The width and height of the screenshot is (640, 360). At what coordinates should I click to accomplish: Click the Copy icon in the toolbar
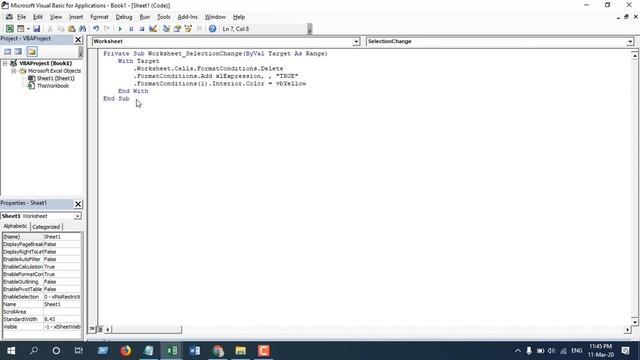[60, 29]
